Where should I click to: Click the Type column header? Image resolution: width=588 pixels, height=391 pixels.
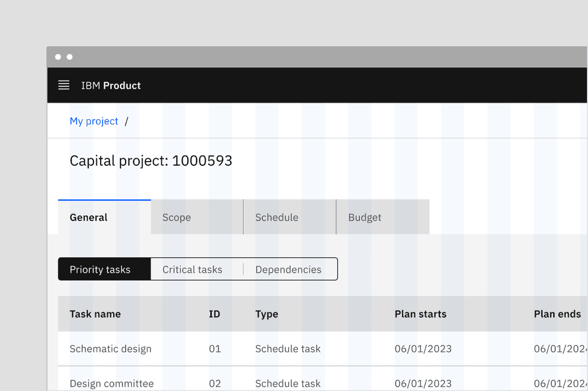click(266, 314)
